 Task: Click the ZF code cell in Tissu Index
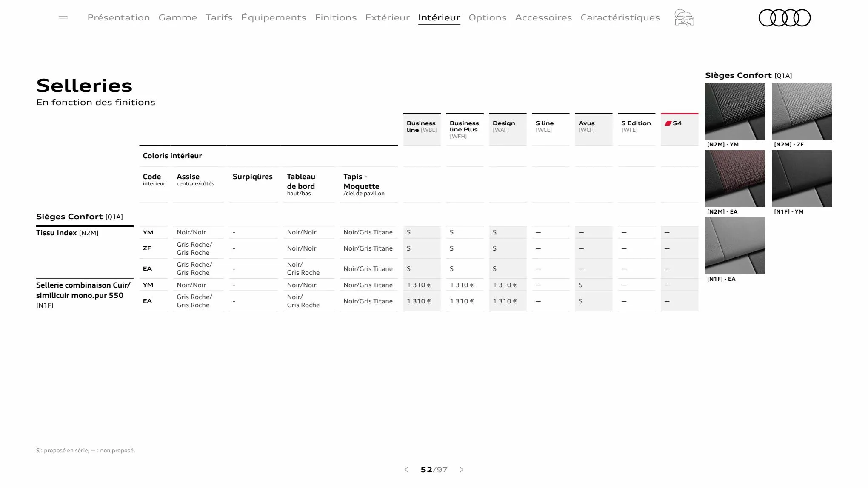[x=147, y=248]
